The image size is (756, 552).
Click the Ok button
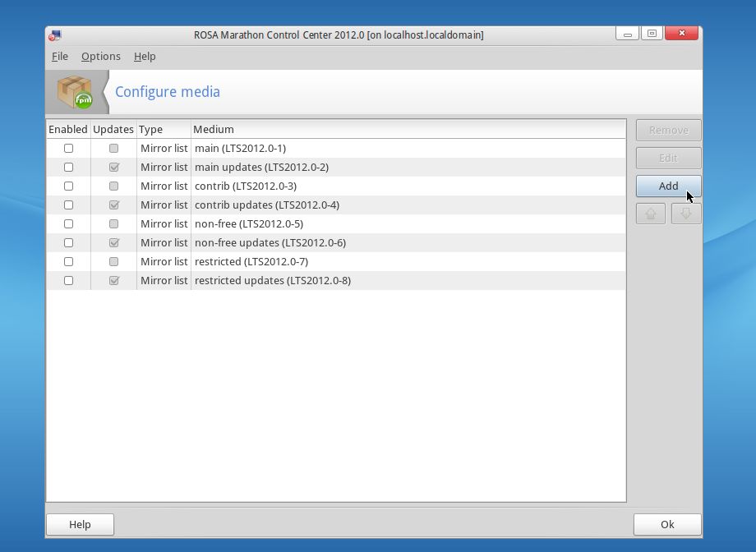[667, 525]
